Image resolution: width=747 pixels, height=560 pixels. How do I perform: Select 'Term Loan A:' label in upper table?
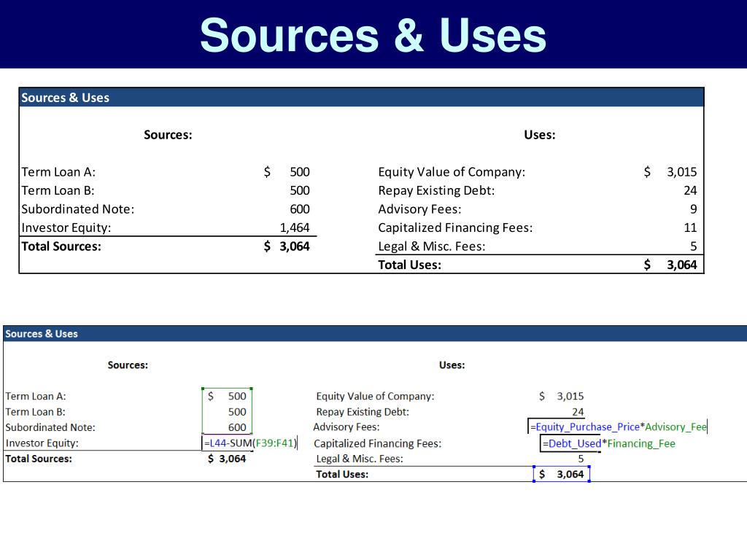click(58, 172)
